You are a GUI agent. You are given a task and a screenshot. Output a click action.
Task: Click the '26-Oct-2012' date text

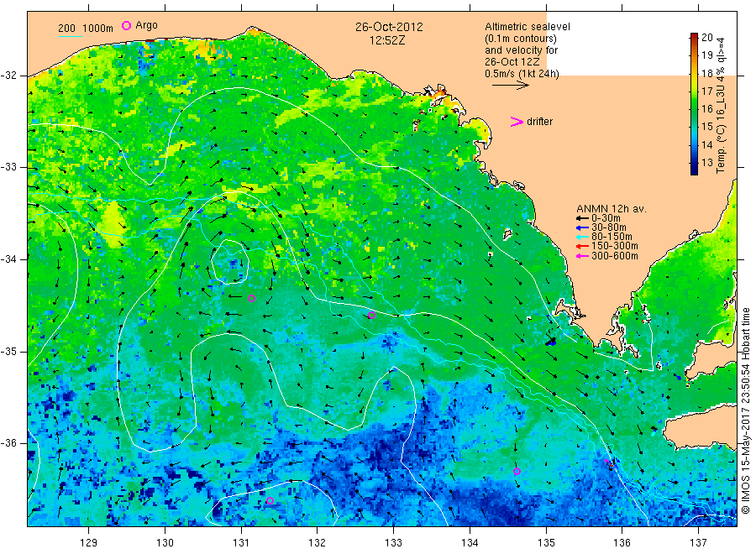click(389, 27)
